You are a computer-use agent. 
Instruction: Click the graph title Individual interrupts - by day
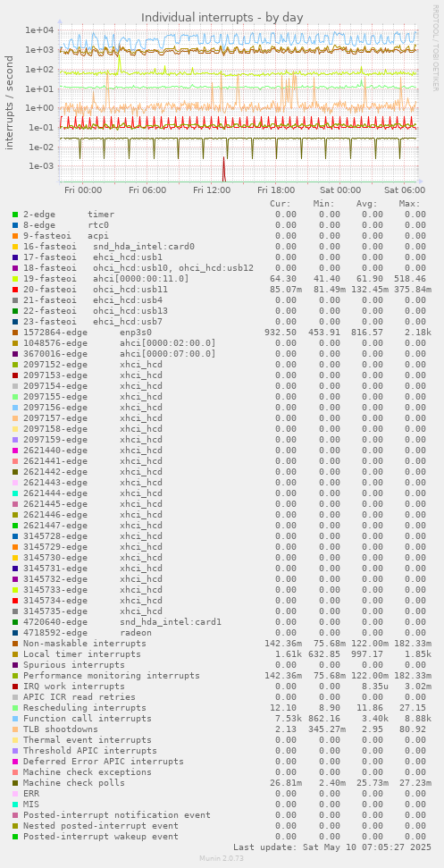coord(222,17)
